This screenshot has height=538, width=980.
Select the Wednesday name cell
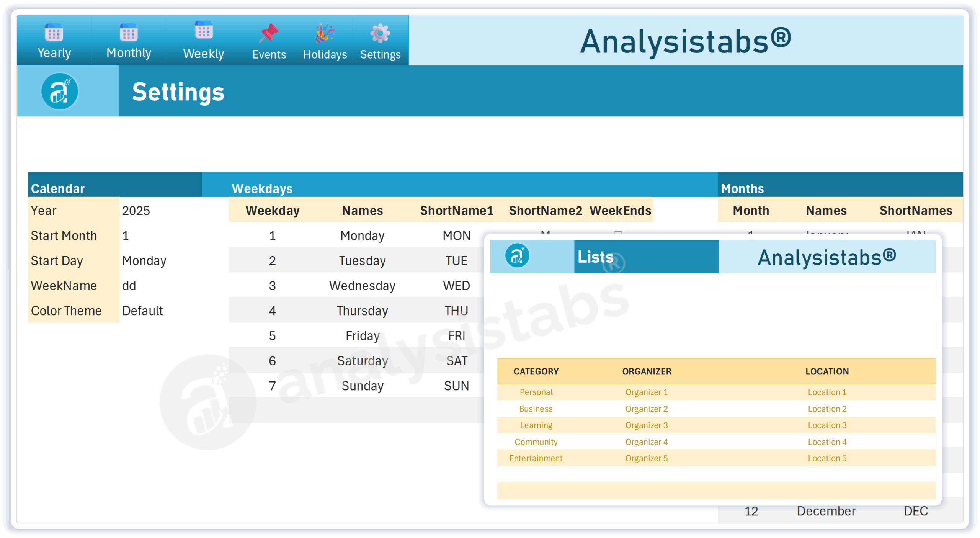362,286
